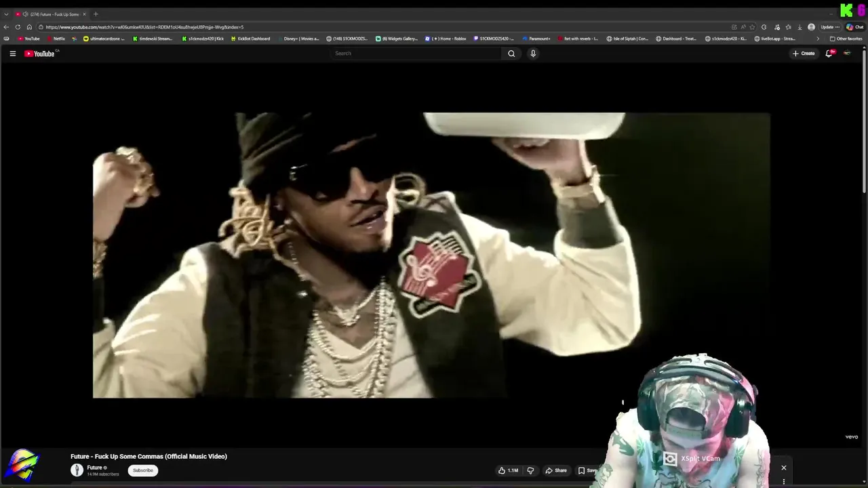868x488 pixels.
Task: Click the video title text
Action: click(x=149, y=457)
